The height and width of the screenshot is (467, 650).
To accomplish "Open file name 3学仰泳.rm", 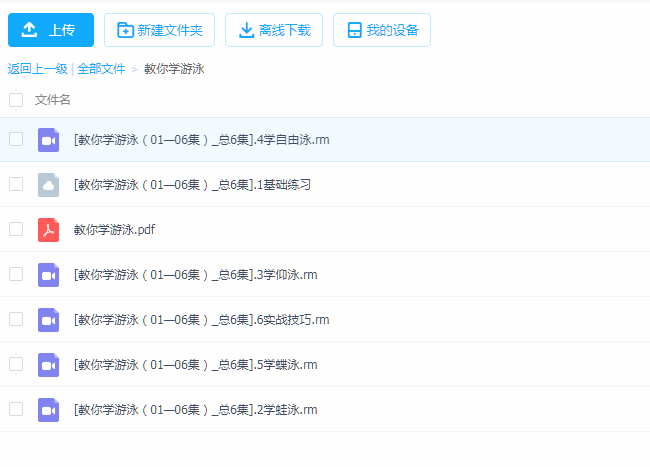I will [196, 275].
